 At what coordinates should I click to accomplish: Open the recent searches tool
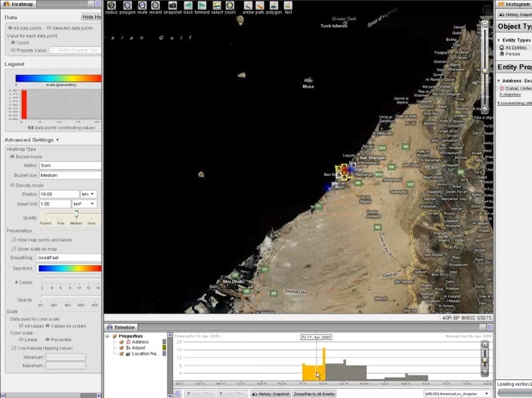coord(156,5)
